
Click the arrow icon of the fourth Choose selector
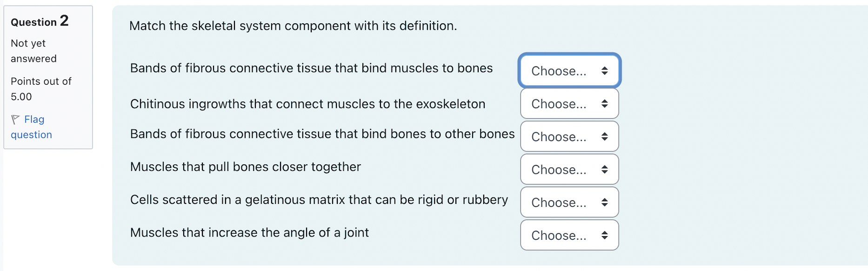(x=605, y=169)
